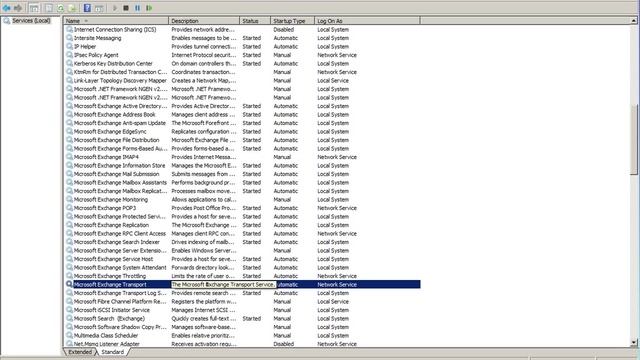Screen dimensions: 640x360
Task: Click the Intersite Messaging service icon
Action: [69, 38]
